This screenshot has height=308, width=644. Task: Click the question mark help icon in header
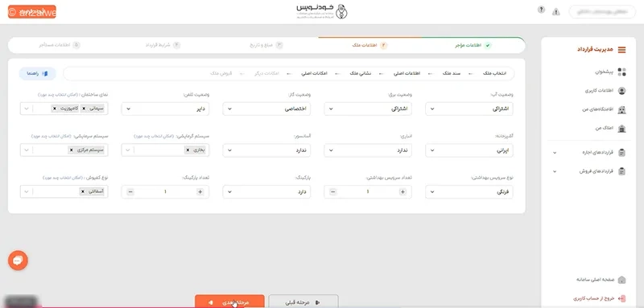click(x=541, y=10)
